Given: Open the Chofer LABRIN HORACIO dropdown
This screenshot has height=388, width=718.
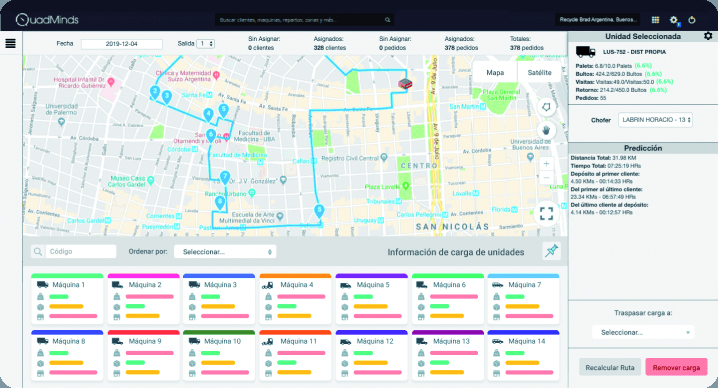Looking at the screenshot, I should [655, 120].
